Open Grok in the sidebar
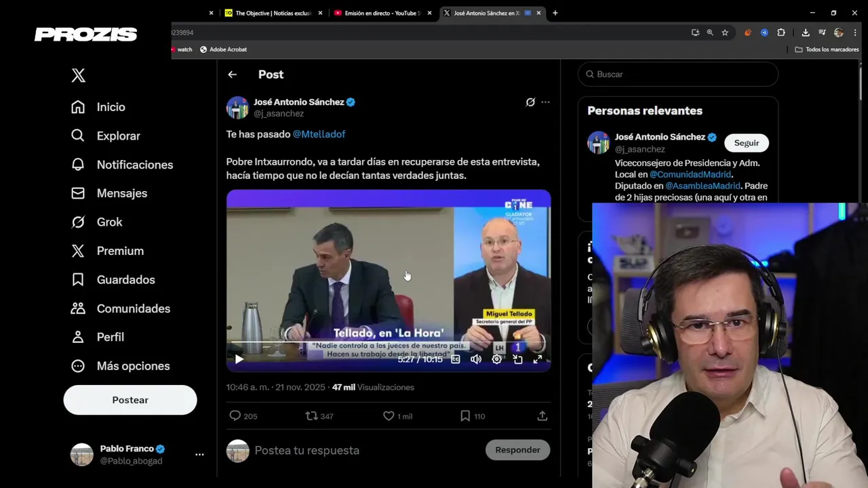The image size is (868, 488). click(97, 222)
